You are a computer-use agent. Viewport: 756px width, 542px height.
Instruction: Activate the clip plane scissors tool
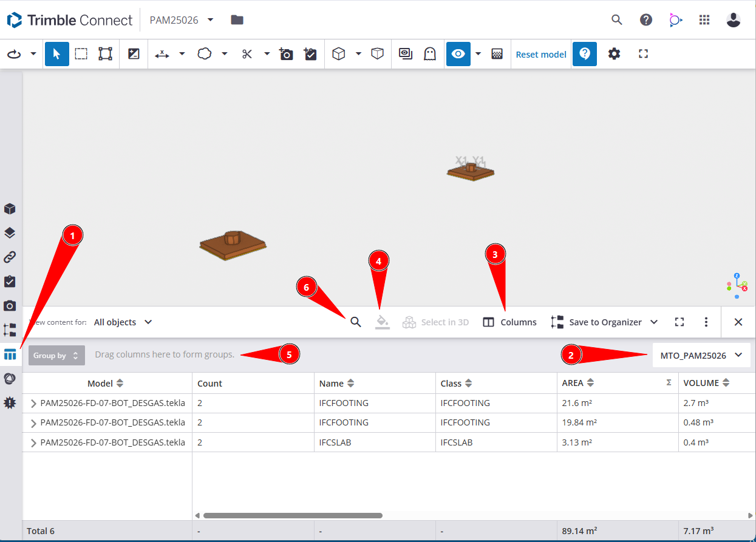(247, 54)
